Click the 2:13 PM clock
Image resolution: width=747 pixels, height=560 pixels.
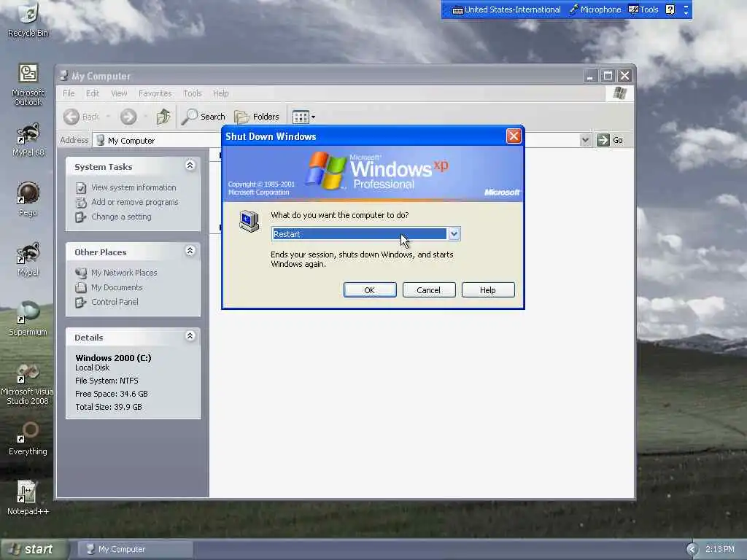click(x=719, y=550)
